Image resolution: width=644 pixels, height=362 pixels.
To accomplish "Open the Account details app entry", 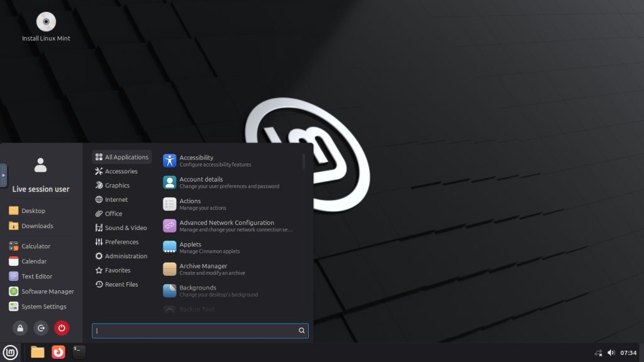I will click(230, 182).
